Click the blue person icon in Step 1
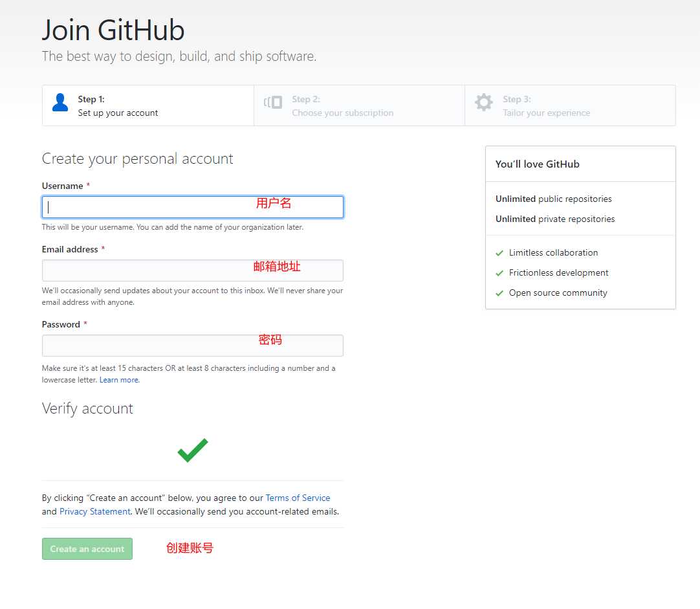700x609 pixels. pyautogui.click(x=60, y=102)
